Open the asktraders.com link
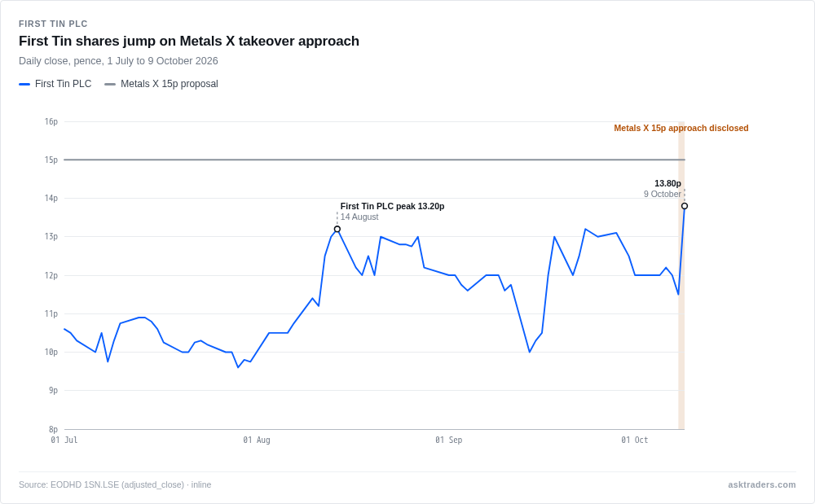This screenshot has height=504, width=815. 761,484
